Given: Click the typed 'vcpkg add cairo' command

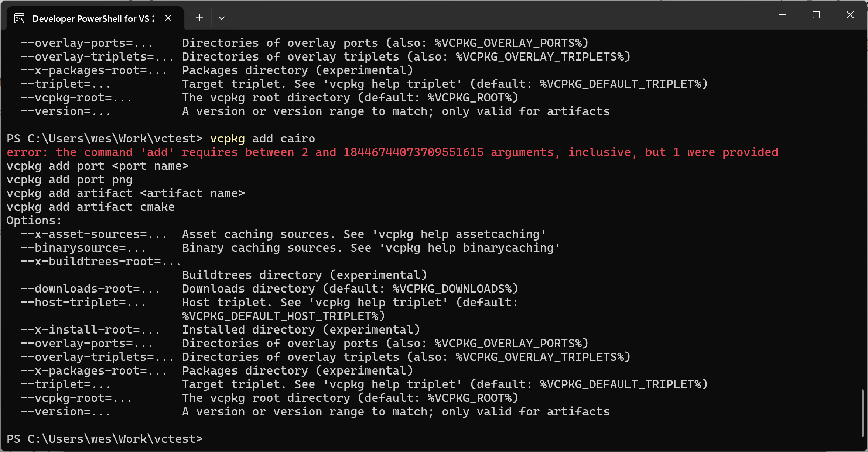Looking at the screenshot, I should tap(262, 139).
